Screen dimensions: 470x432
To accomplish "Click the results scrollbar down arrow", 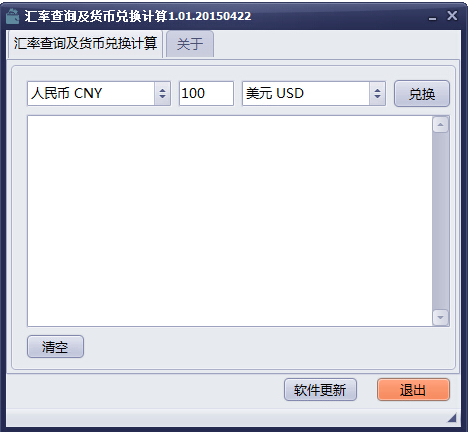I will [440, 317].
